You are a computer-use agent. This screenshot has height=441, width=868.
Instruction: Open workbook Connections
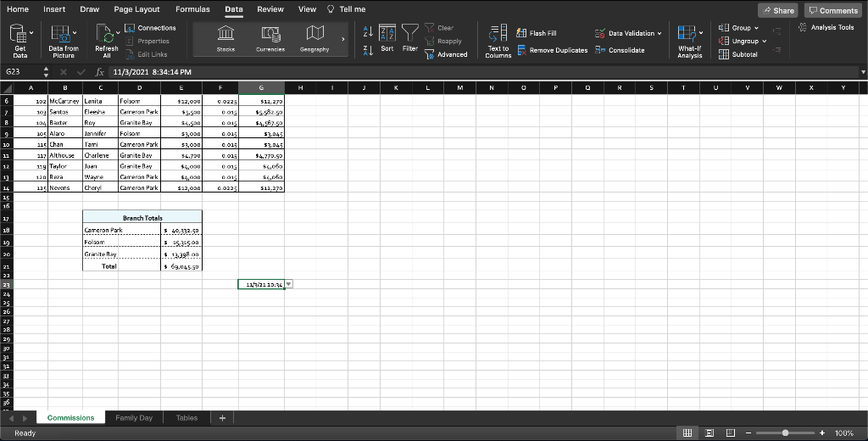(150, 28)
